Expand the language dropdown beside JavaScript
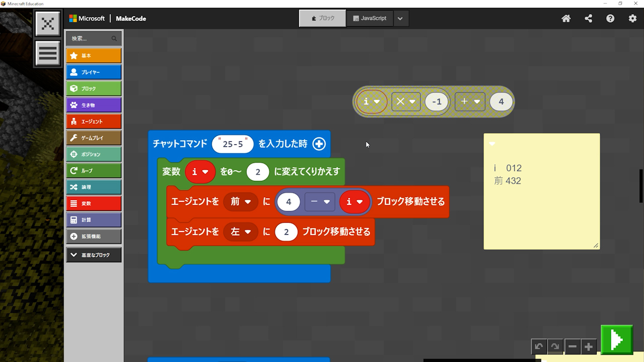Screen dimensions: 644x362 pyautogui.click(x=400, y=19)
